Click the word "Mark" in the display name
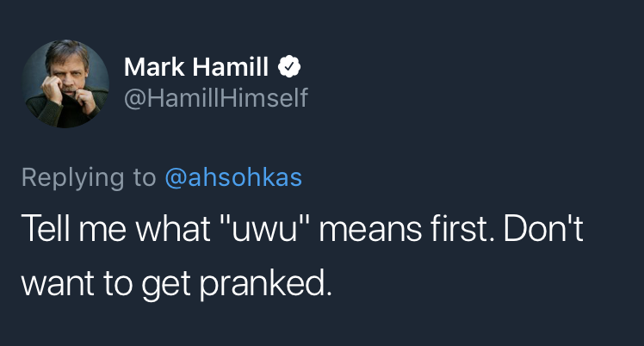This screenshot has width=644, height=346. click(x=153, y=65)
